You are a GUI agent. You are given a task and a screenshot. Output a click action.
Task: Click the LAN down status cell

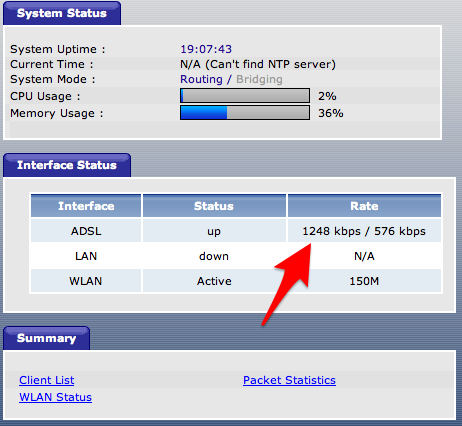[x=214, y=256]
